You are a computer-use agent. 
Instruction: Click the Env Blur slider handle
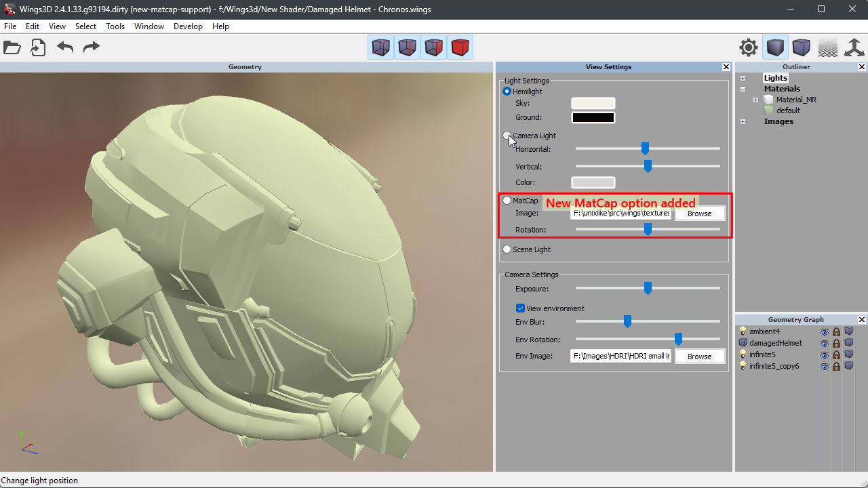(627, 321)
